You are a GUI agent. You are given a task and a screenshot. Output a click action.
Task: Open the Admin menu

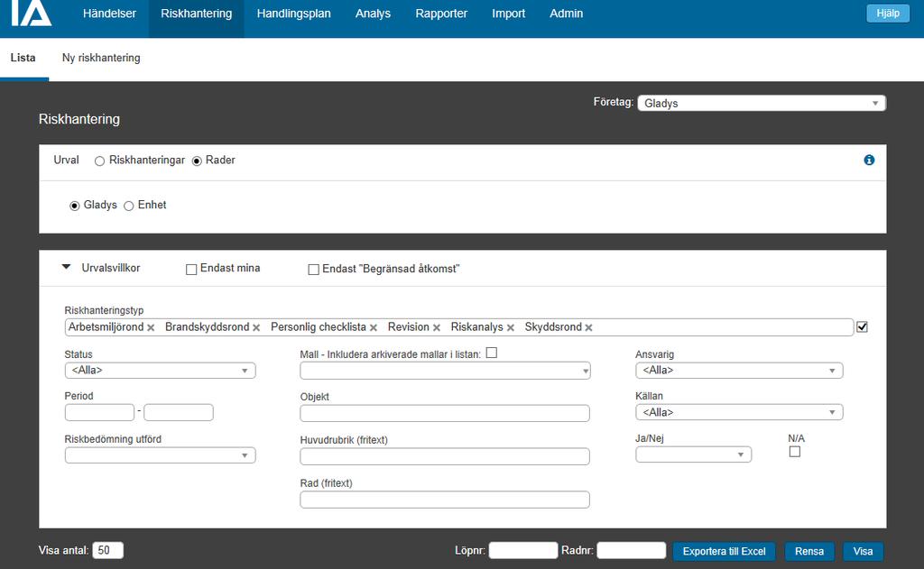[567, 14]
